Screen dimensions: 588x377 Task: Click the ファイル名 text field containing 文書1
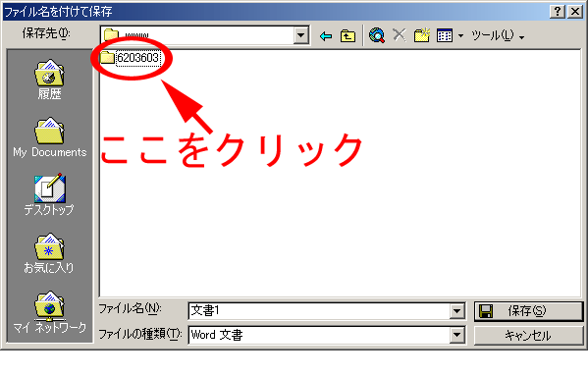(x=319, y=311)
